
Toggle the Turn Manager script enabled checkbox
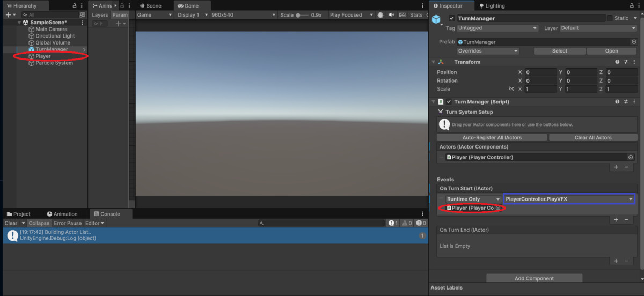449,102
